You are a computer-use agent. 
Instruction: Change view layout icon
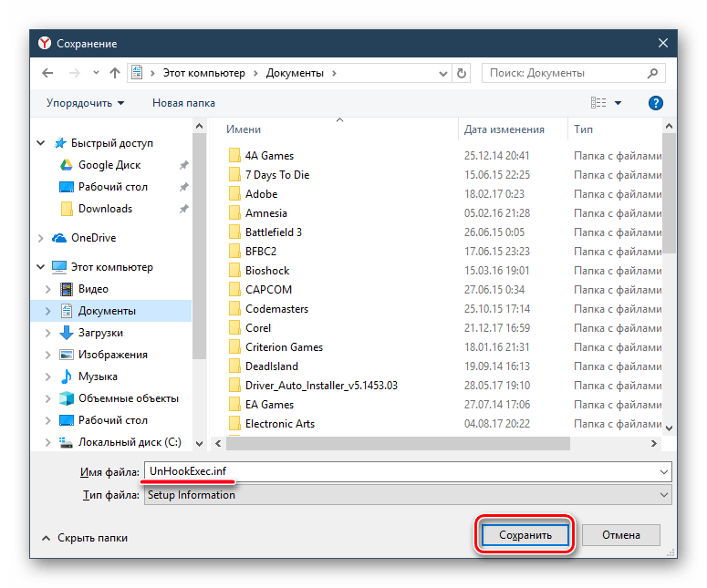[x=598, y=103]
